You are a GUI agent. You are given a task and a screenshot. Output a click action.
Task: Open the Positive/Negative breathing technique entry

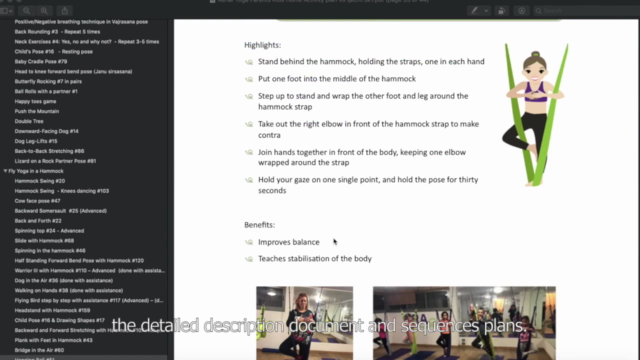click(x=81, y=22)
